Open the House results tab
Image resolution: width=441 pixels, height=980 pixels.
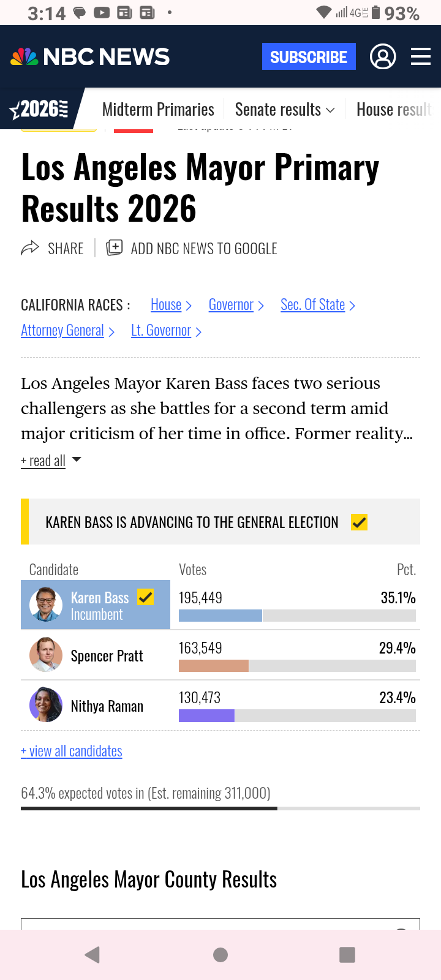click(x=394, y=110)
